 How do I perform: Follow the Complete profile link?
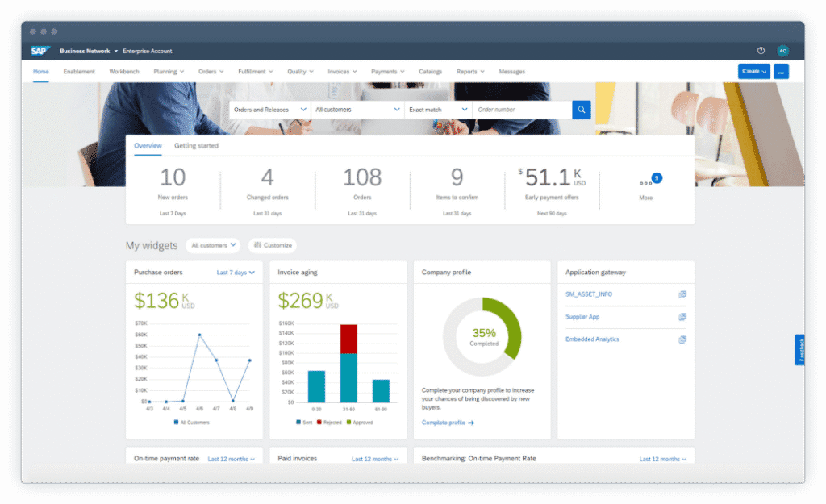tap(448, 423)
